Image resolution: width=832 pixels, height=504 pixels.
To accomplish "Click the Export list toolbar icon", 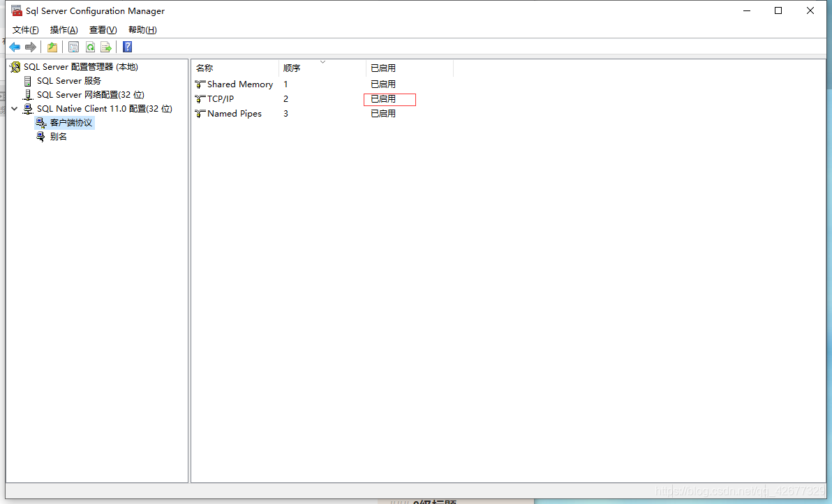I will 106,47.
